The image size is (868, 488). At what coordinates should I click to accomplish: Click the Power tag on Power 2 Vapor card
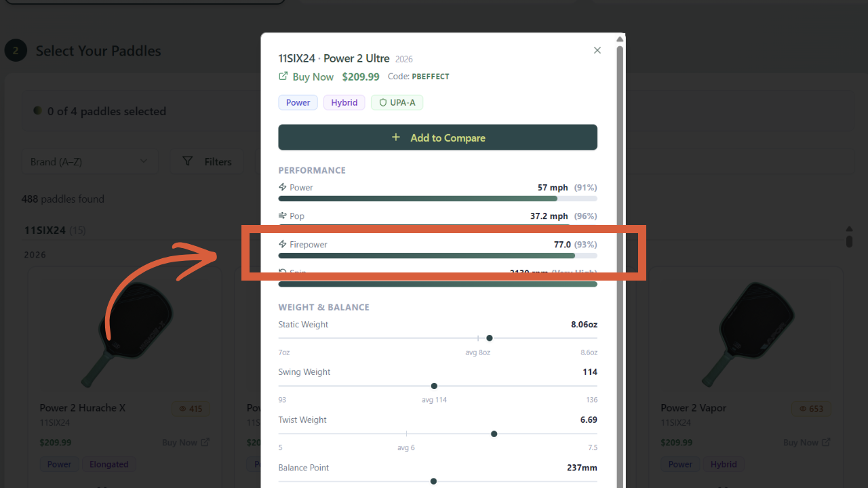coord(680,464)
